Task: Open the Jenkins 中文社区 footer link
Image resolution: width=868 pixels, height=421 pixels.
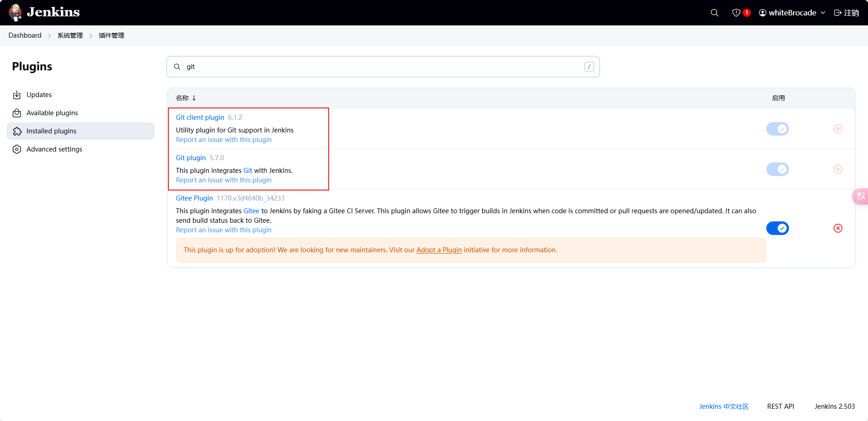Action: click(x=724, y=406)
